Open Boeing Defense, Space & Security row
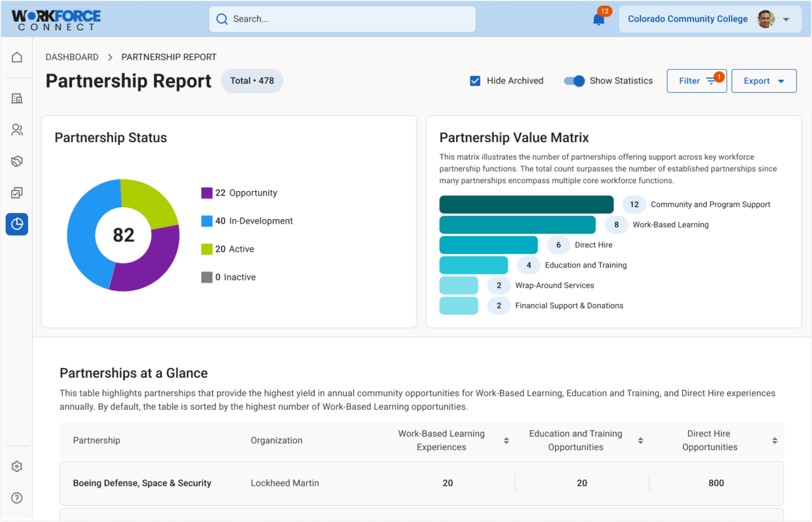The image size is (812, 522). click(421, 483)
